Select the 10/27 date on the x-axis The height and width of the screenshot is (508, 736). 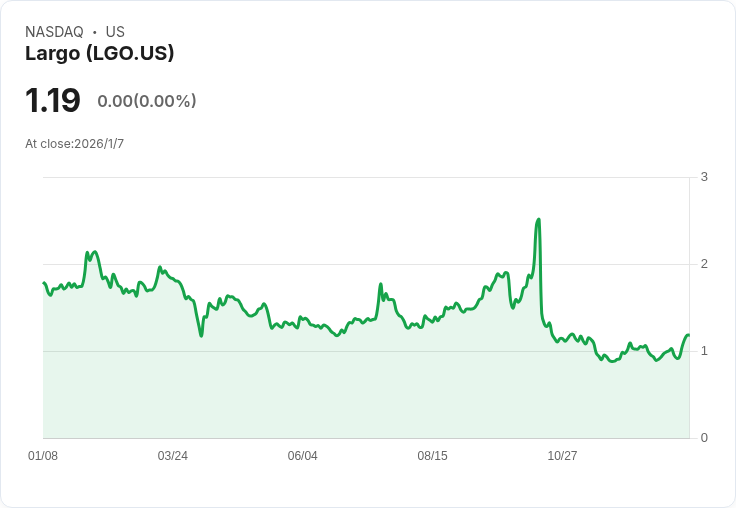(x=563, y=456)
